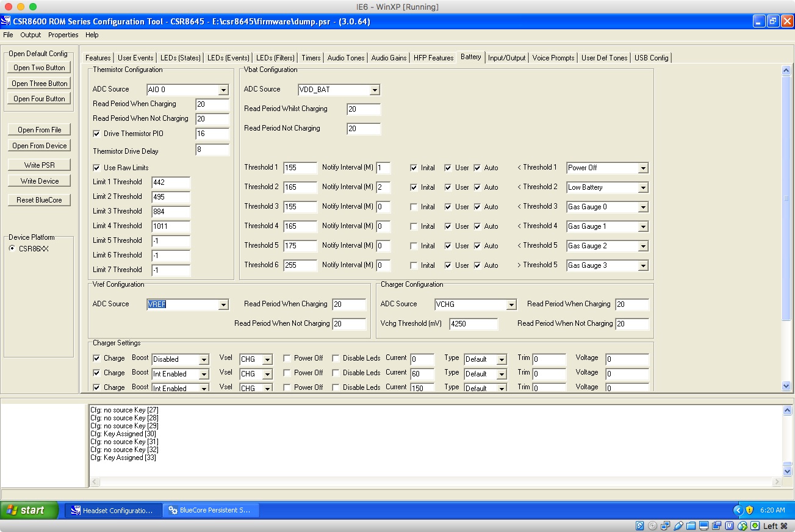Expand hidden tray icons with the arrow
Image resolution: width=795 pixels, height=532 pixels.
[x=738, y=510]
